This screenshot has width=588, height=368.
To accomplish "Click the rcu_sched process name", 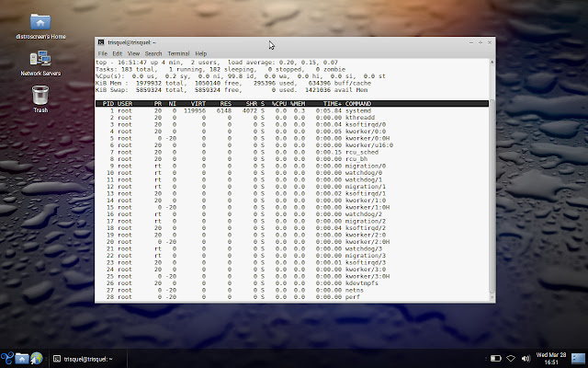I will 362,152.
